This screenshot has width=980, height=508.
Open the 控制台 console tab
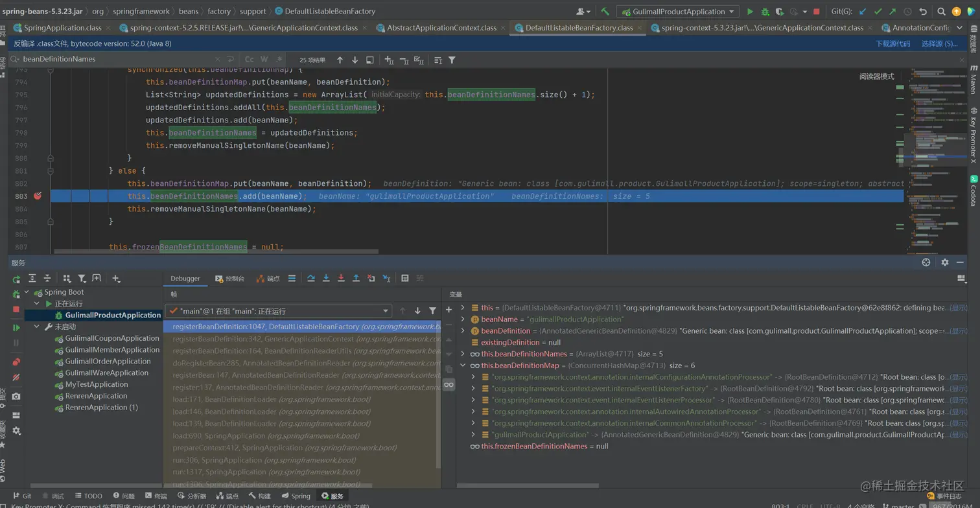click(230, 279)
